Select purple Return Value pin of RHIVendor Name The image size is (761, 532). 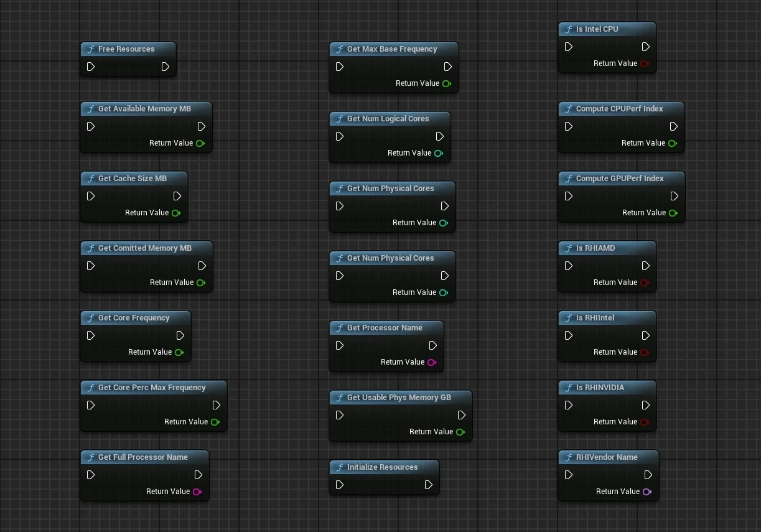click(647, 492)
